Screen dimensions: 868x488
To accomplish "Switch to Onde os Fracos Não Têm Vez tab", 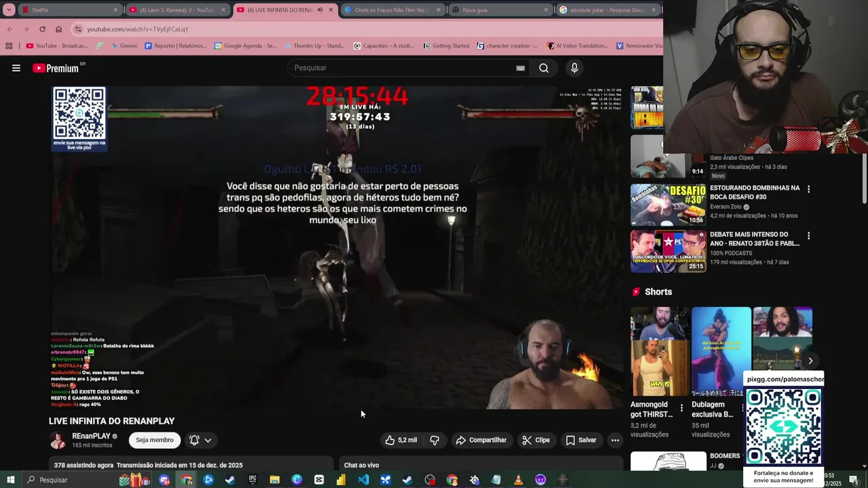I will (393, 10).
